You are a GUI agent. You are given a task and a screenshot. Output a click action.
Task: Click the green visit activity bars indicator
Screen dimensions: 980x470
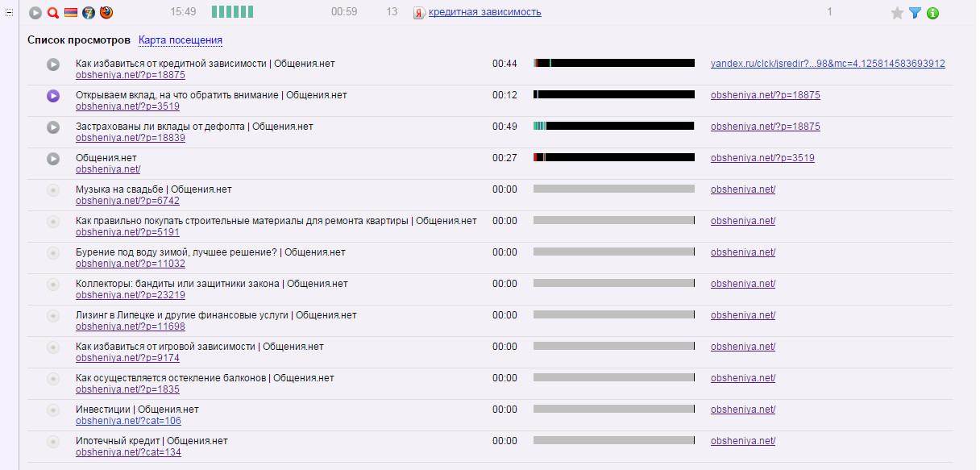(232, 12)
